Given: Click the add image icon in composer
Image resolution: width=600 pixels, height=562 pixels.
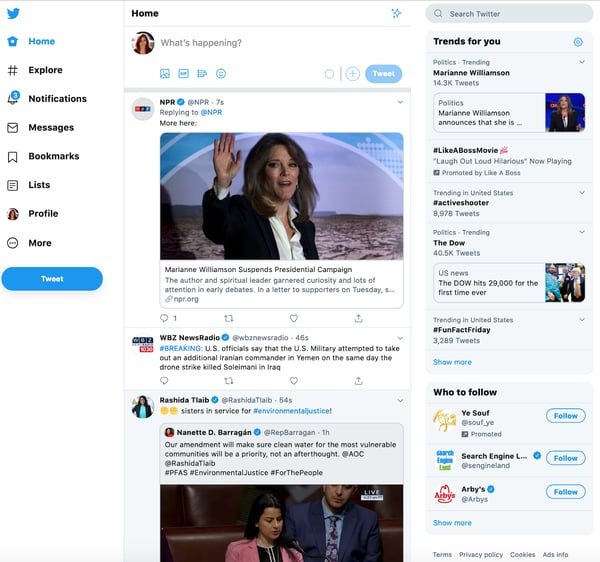Looking at the screenshot, I should coord(165,74).
